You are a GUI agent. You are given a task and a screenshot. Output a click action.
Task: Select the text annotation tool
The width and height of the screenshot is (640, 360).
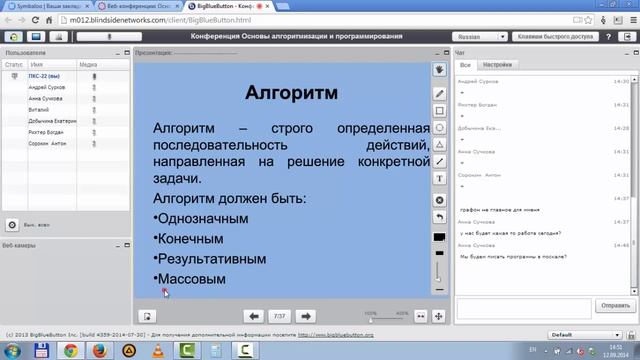[x=439, y=178]
